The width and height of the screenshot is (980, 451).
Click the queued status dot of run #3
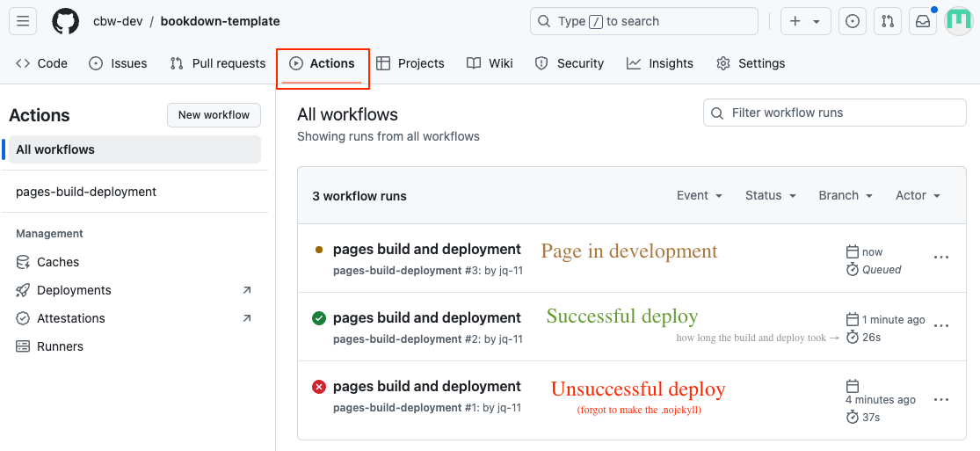coord(319,250)
